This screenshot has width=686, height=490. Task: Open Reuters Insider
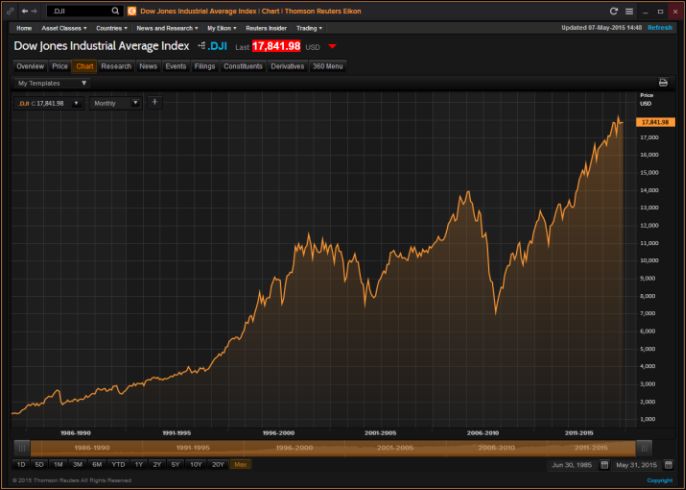(266, 28)
